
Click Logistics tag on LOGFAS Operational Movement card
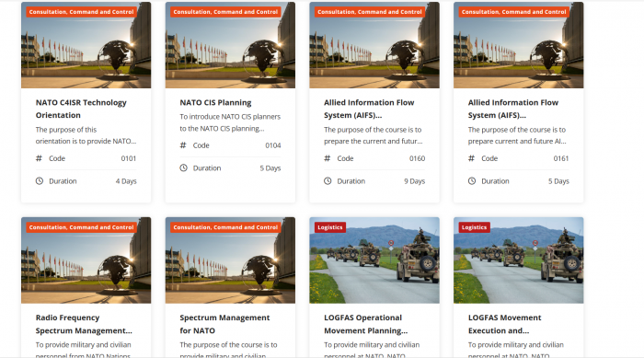click(x=329, y=227)
